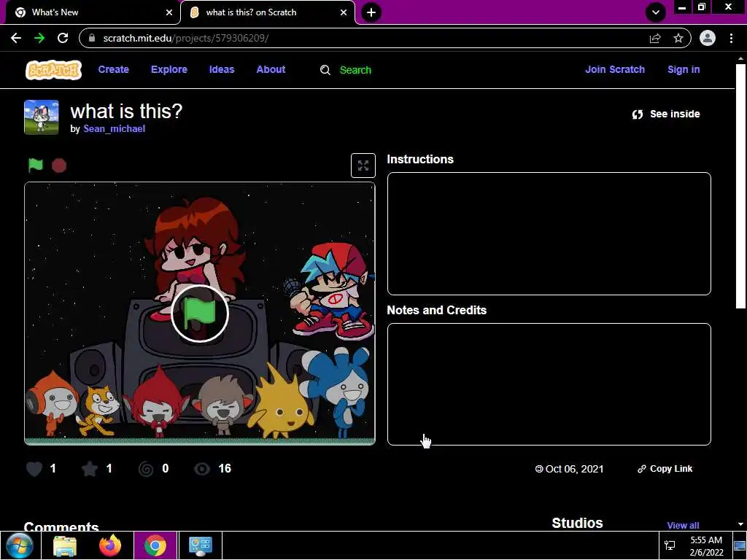
Task: Open the About page
Action: pyautogui.click(x=271, y=69)
